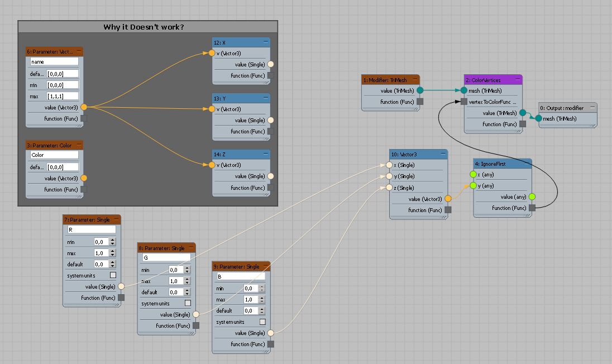
Task: Click the v (Vector3) input port on node 12: X
Action: point(212,53)
